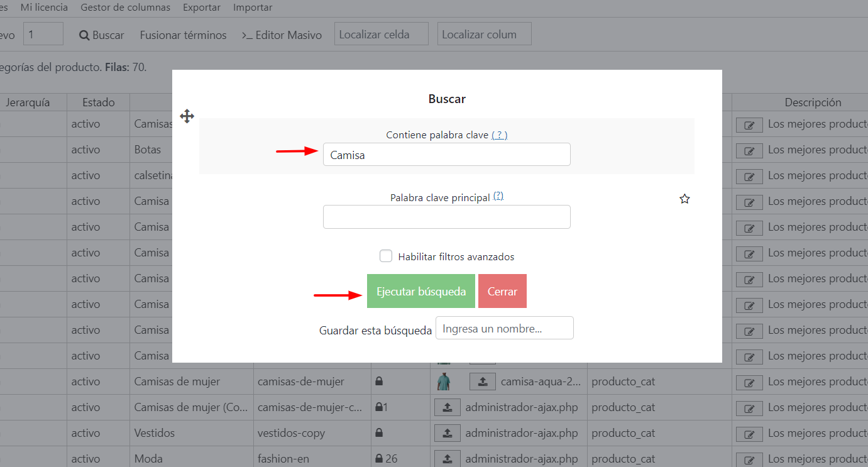The height and width of the screenshot is (467, 868).
Task: Open the Gestor de columnas menu
Action: pos(125,8)
